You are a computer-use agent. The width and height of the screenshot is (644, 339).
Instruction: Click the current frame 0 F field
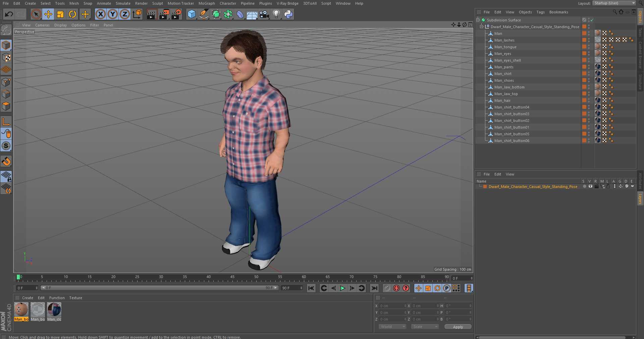pos(462,278)
